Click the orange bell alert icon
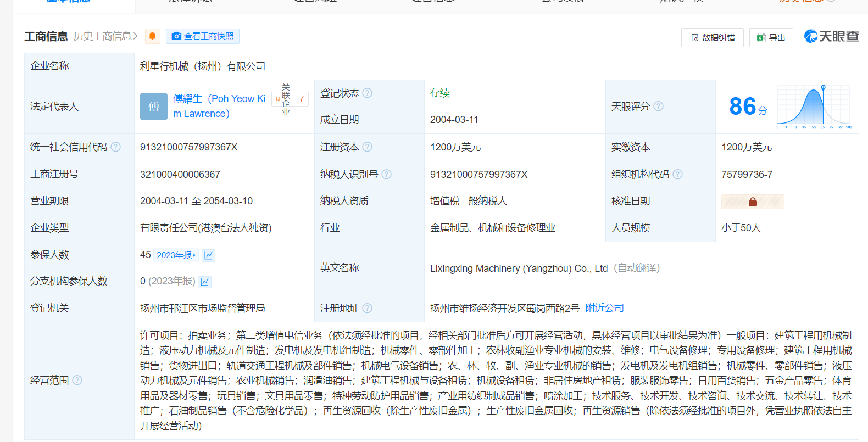The width and height of the screenshot is (868, 442). click(x=153, y=36)
